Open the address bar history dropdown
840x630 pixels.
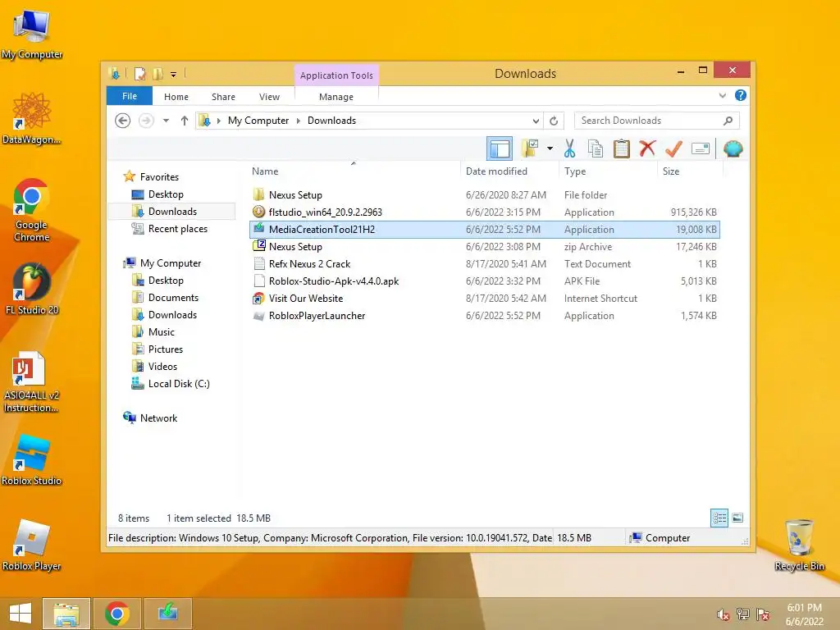pyautogui.click(x=535, y=121)
